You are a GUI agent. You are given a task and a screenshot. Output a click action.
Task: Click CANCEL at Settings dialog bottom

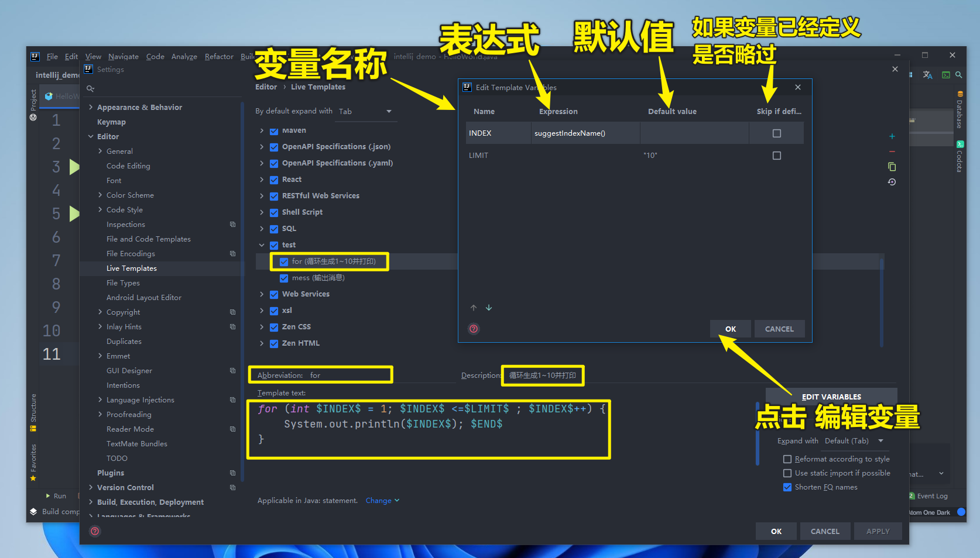click(x=825, y=532)
